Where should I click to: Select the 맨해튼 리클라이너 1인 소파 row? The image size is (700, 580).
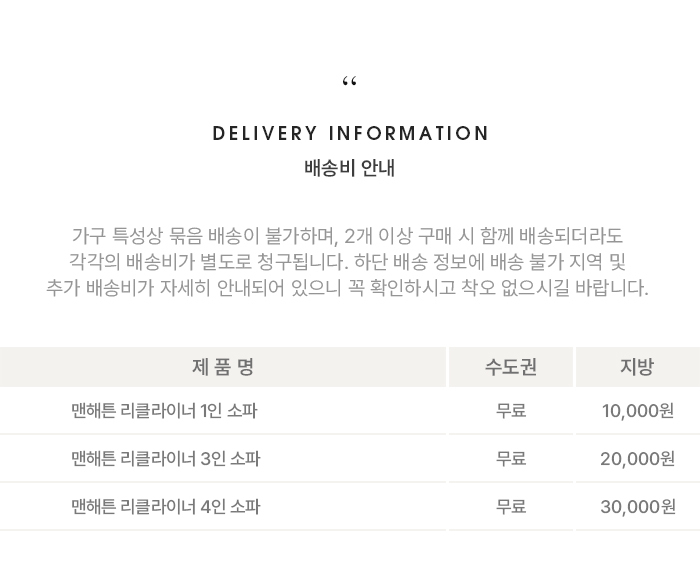(x=165, y=411)
